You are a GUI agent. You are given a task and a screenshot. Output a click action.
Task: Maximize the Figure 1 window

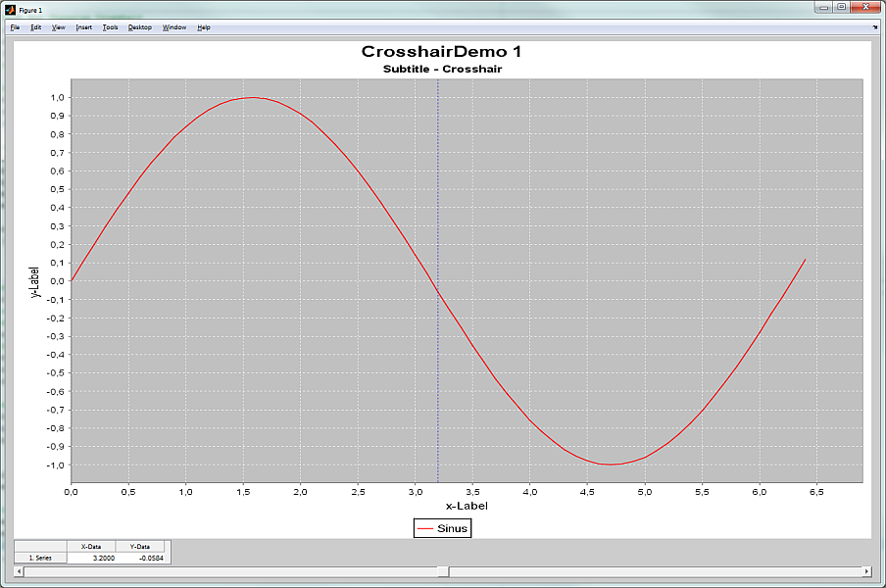click(x=841, y=7)
